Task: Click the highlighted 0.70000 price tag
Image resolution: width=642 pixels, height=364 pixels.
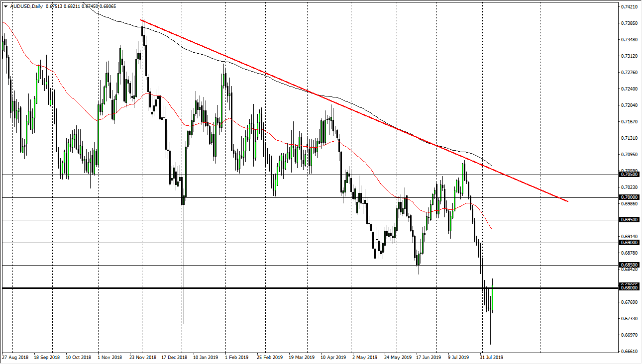Action: 628,197
